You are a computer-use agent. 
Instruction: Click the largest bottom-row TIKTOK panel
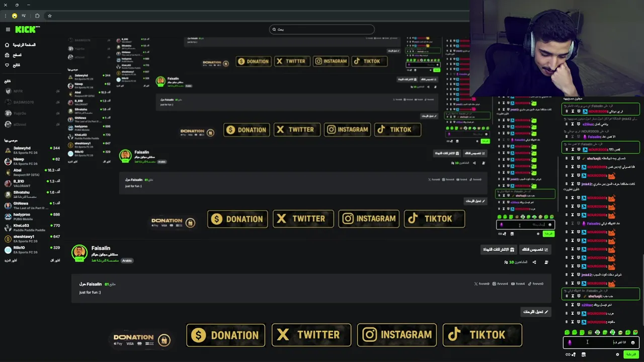pyautogui.click(x=482, y=335)
